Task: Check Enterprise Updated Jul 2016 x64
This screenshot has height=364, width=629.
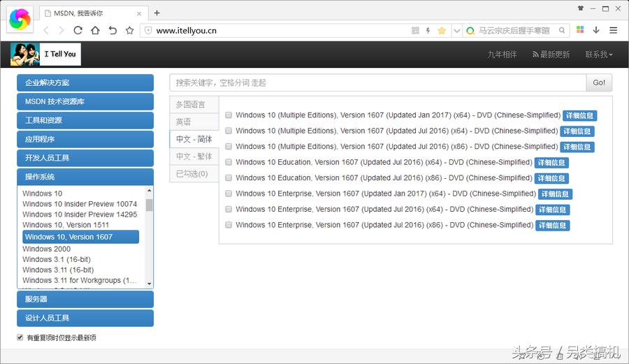Action: tap(229, 209)
